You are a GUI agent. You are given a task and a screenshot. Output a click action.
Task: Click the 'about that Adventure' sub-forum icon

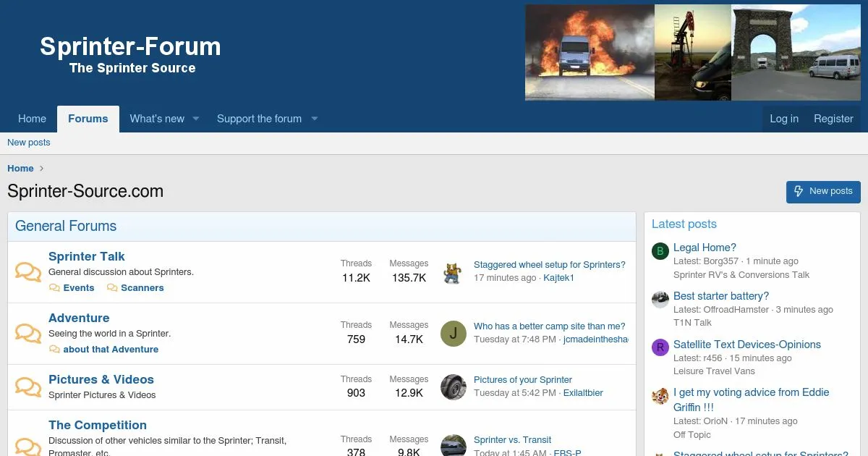click(54, 350)
